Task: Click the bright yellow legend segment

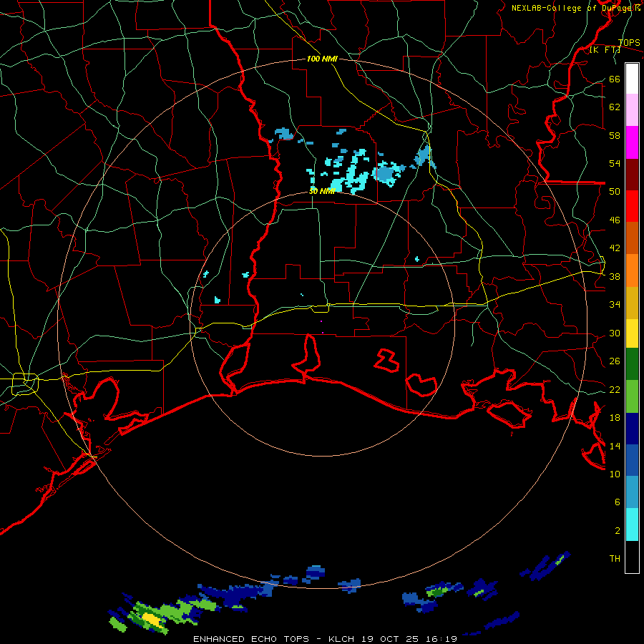Action: pos(632,333)
